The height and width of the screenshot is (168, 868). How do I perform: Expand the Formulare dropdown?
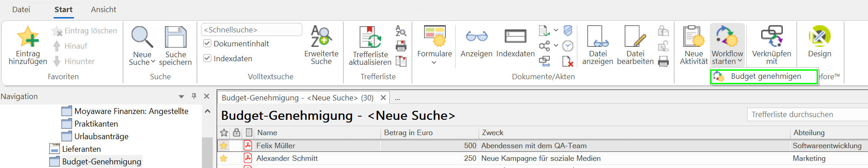pos(434,63)
